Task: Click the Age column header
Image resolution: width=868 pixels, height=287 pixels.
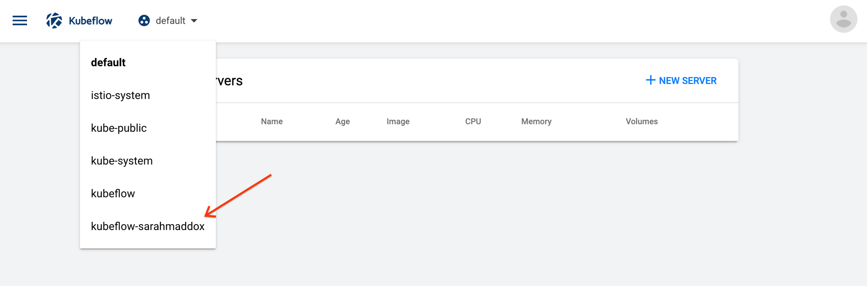Action: pyautogui.click(x=342, y=121)
